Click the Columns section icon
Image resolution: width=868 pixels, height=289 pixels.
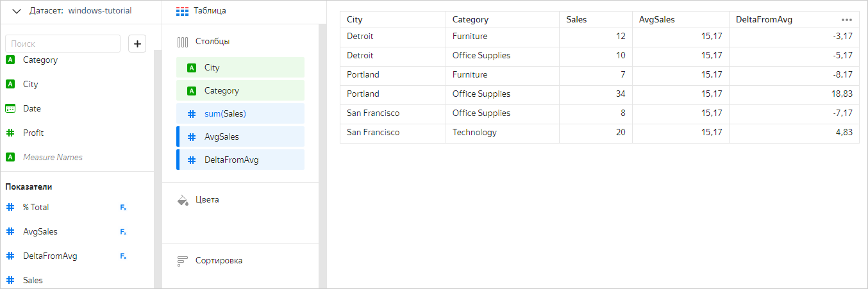click(x=183, y=42)
